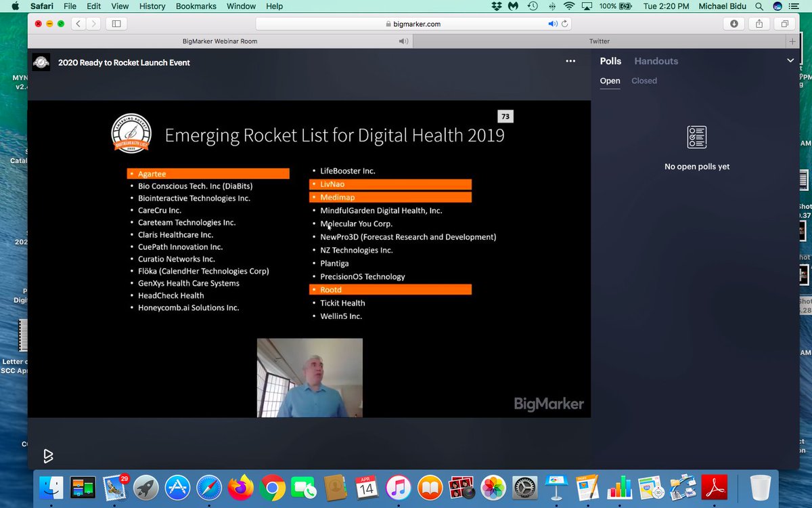The width and height of the screenshot is (812, 508).
Task: Mute the BigMarker Webinar Room tab audio
Action: coord(403,41)
